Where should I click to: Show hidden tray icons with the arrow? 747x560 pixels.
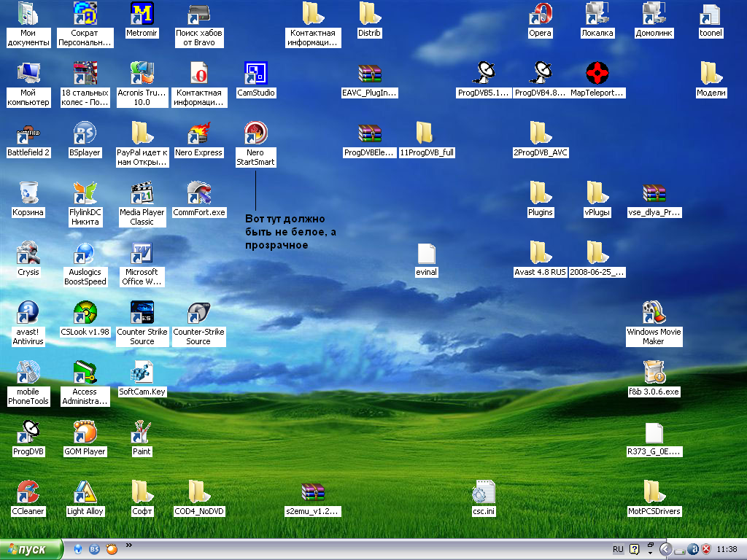[665, 549]
